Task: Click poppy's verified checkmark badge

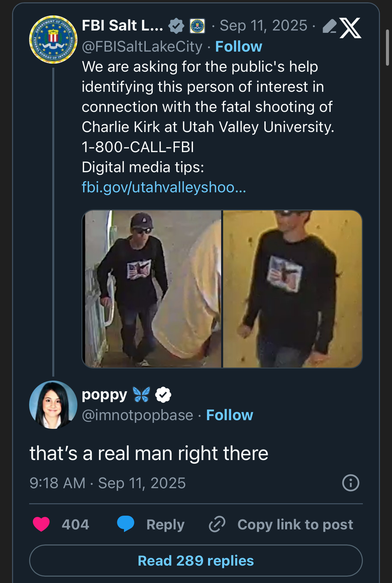Action: coord(163,395)
